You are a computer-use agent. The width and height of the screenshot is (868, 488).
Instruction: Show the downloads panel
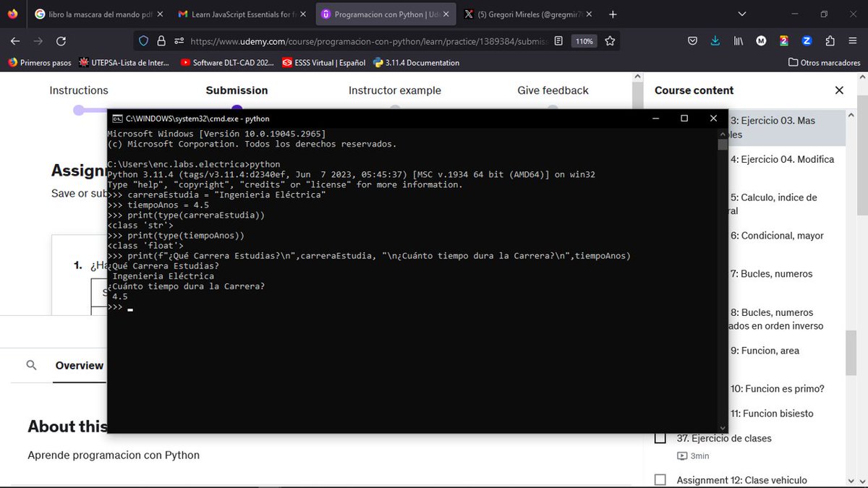click(715, 41)
